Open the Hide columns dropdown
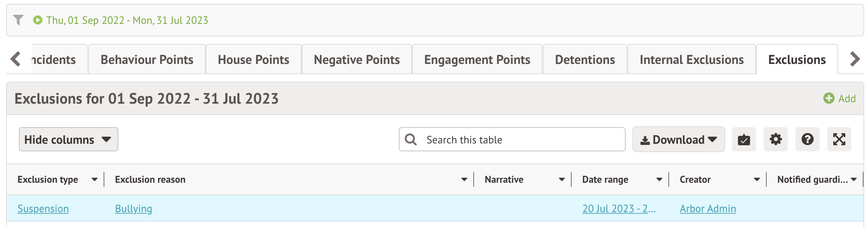868x227 pixels. tap(68, 140)
